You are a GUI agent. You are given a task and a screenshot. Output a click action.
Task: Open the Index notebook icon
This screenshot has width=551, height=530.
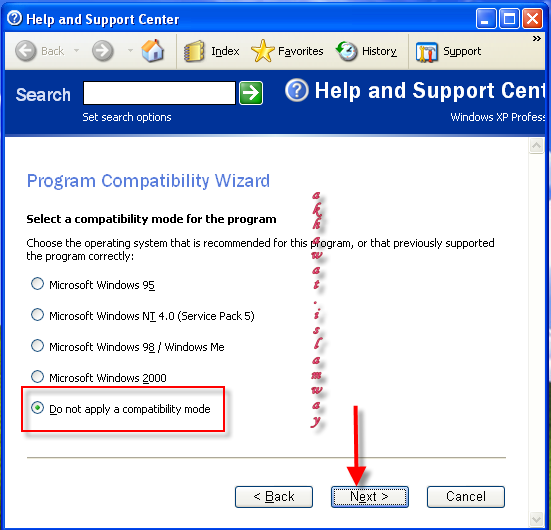point(194,51)
